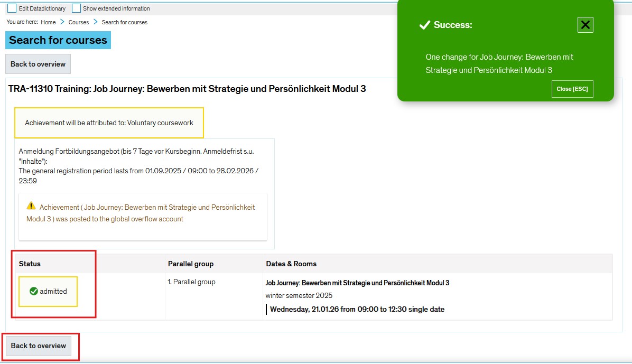Select the 1. Parallel group cell
The width and height of the screenshot is (632, 364).
coord(191,282)
